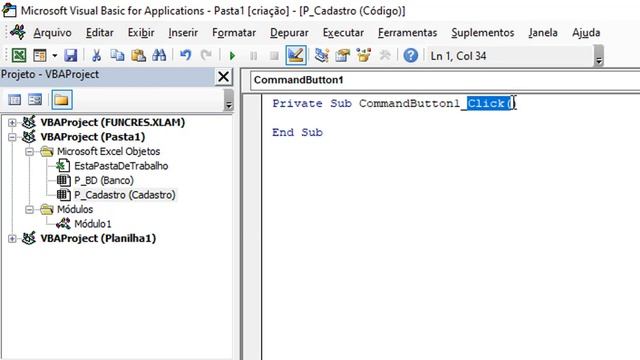The height and width of the screenshot is (360, 640).
Task: Click the Redo arrow icon
Action: (x=207, y=55)
